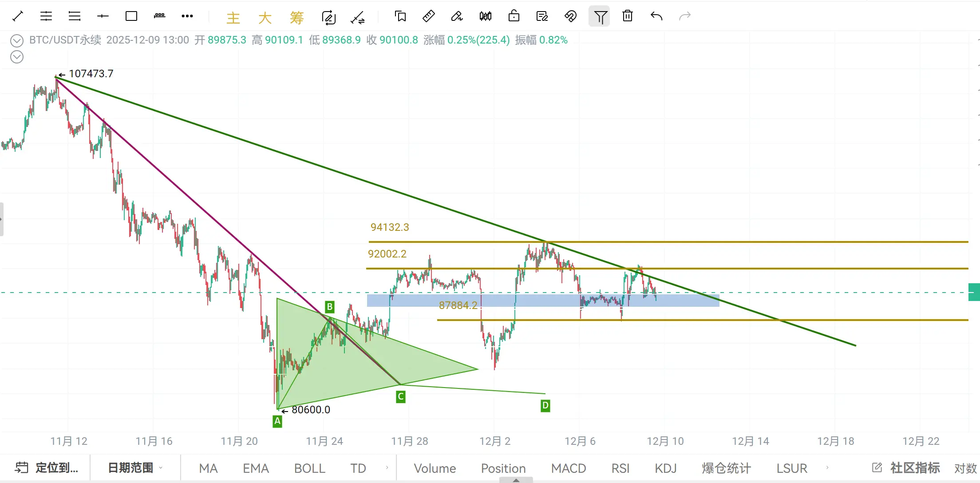The height and width of the screenshot is (483, 980).
Task: Select the horizontal ray line tool
Action: [103, 16]
